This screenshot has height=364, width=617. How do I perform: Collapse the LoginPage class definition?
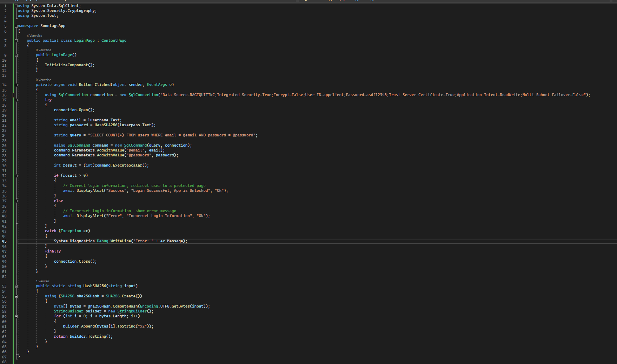click(x=16, y=41)
